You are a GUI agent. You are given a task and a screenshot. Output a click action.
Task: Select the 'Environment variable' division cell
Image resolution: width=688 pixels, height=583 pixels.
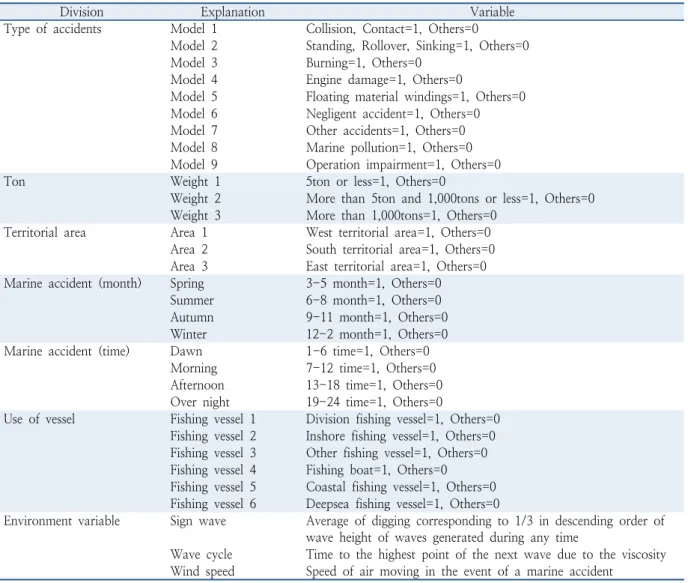pyautogui.click(x=62, y=521)
